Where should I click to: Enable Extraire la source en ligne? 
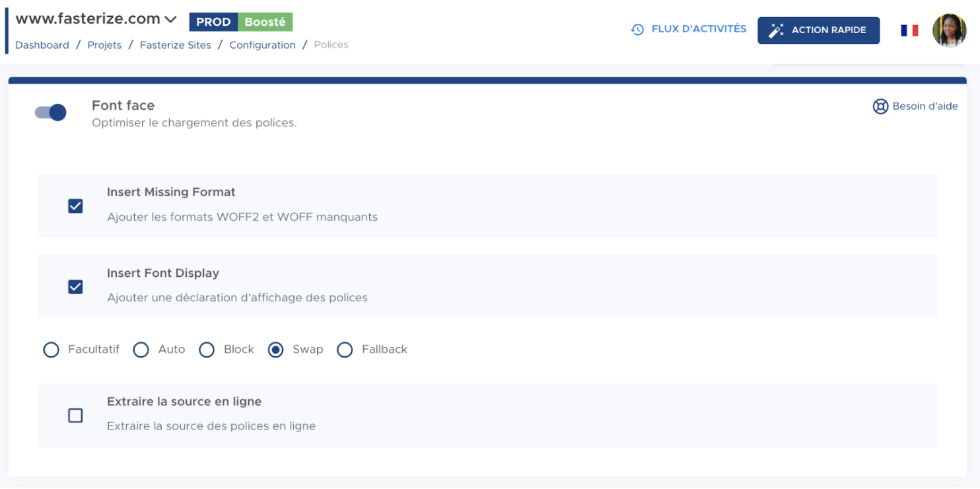click(75, 415)
